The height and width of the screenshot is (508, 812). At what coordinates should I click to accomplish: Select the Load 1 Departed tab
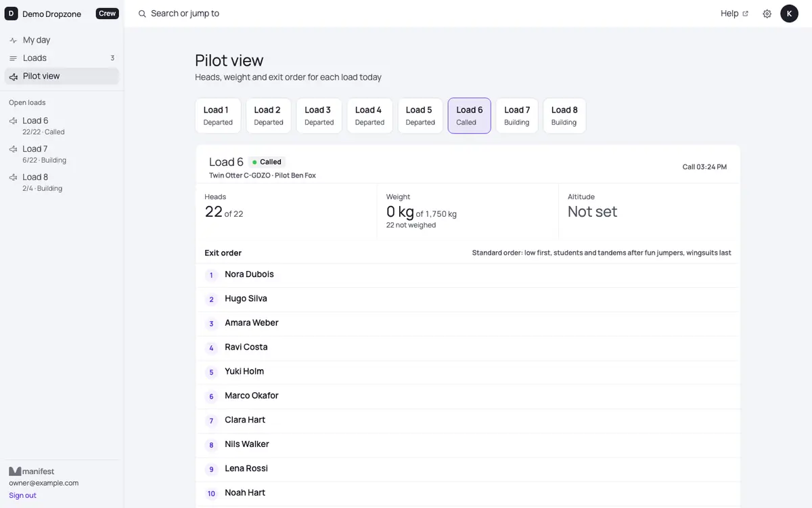[x=218, y=116]
